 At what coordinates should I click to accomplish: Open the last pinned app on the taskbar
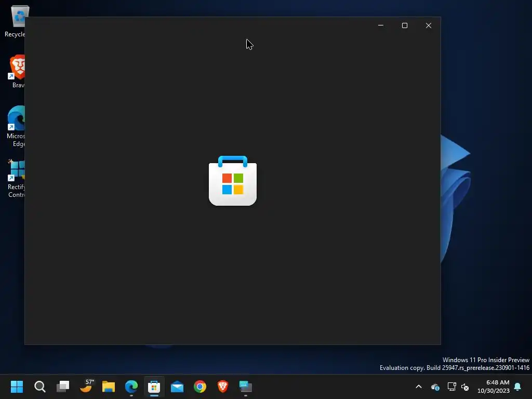click(x=246, y=387)
